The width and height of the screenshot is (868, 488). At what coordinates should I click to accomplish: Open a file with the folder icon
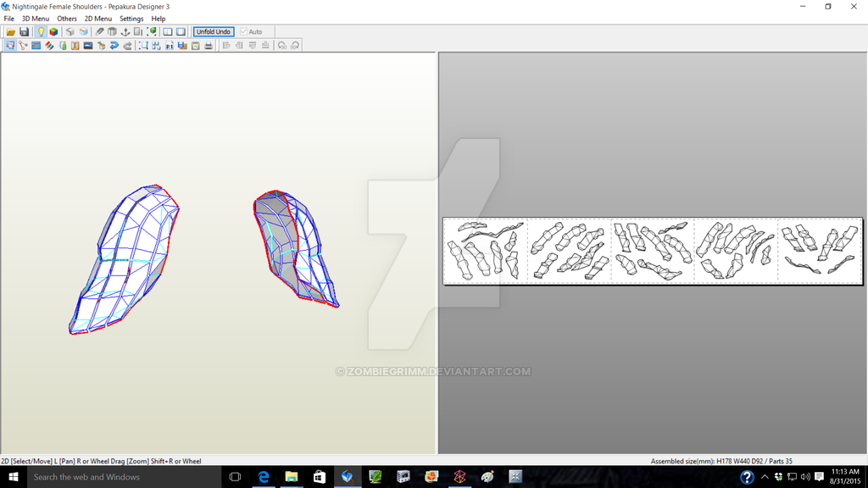[10, 32]
